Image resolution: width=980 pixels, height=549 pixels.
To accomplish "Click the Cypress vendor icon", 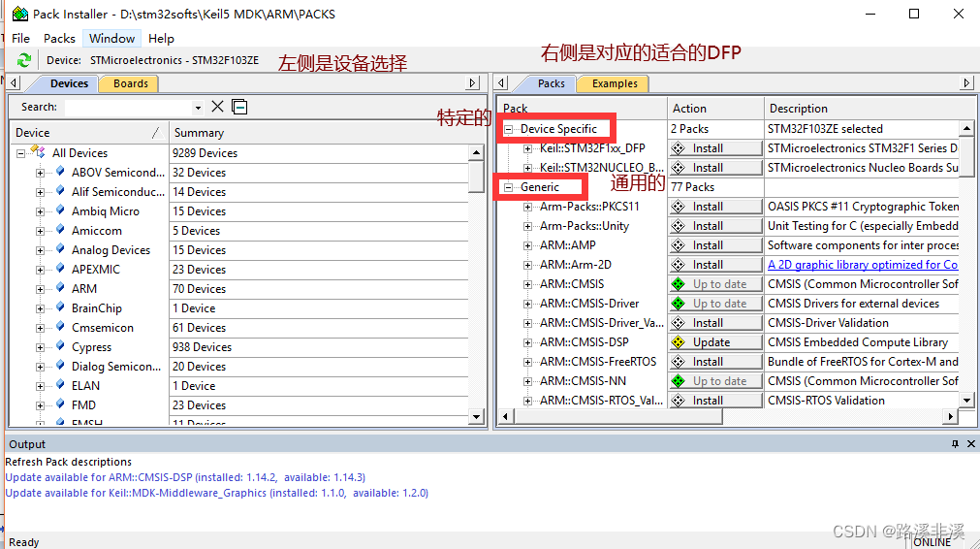I will pos(60,345).
